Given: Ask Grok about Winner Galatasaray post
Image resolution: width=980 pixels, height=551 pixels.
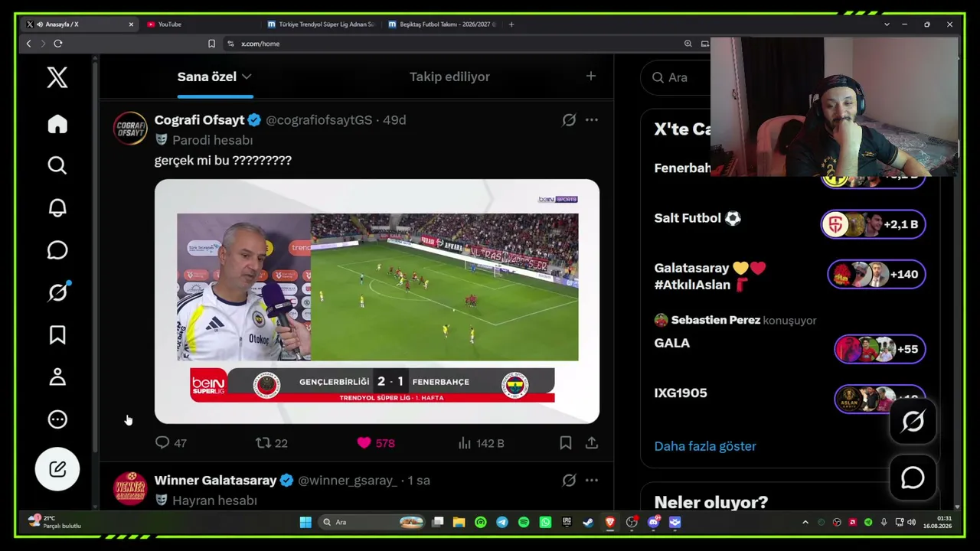Looking at the screenshot, I should tap(569, 481).
